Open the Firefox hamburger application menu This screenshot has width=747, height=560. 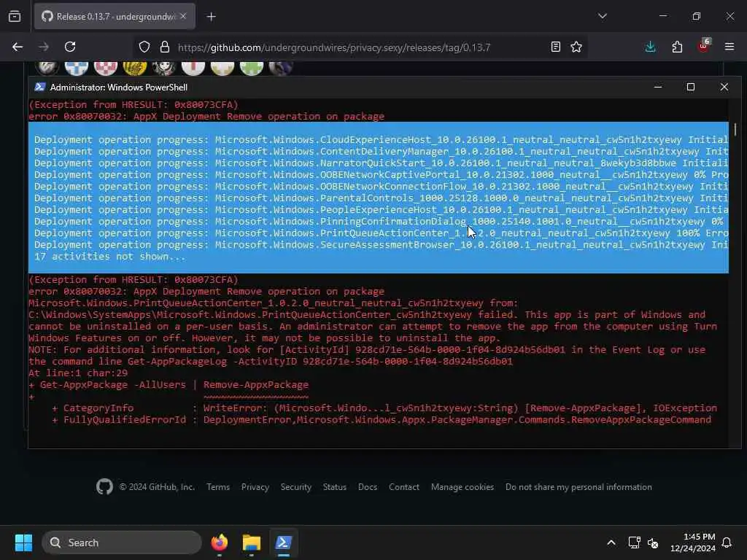point(729,47)
